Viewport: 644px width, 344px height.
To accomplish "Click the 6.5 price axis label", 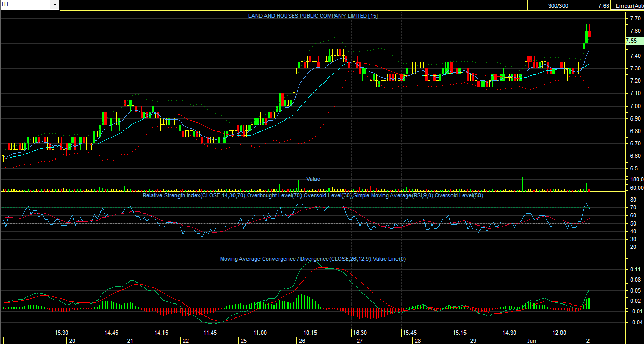I will pyautogui.click(x=634, y=168).
